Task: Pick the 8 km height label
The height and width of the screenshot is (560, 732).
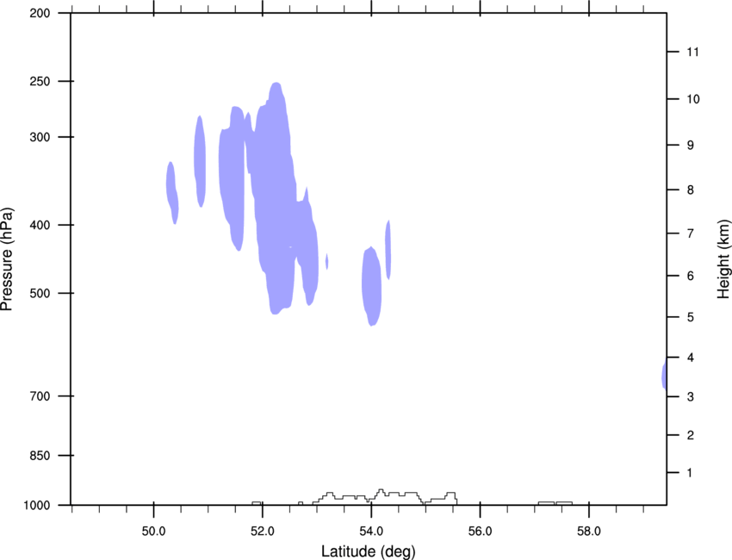Action: pyautogui.click(x=691, y=190)
